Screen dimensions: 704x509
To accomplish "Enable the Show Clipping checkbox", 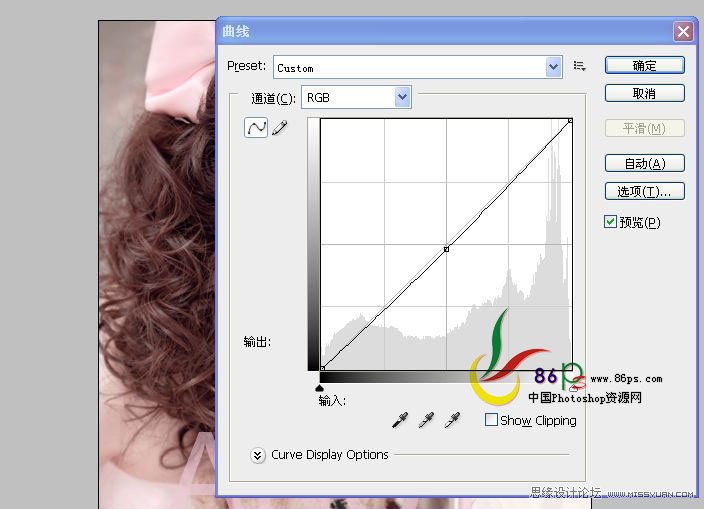I will click(x=491, y=420).
